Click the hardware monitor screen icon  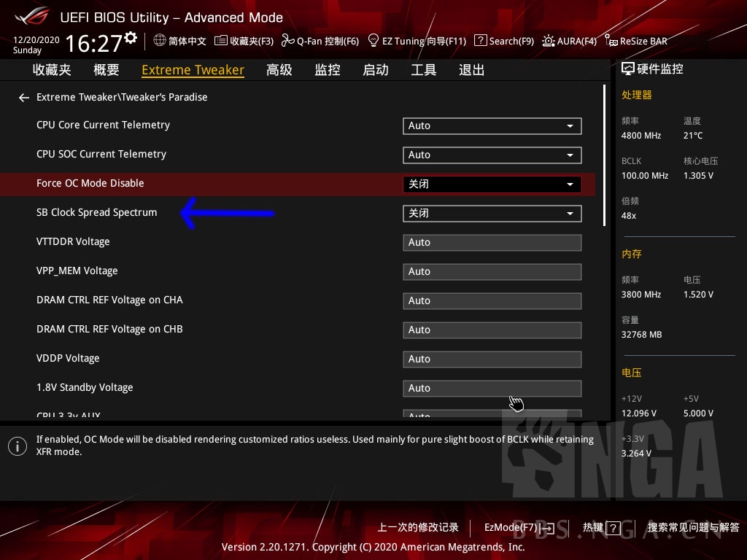[628, 69]
